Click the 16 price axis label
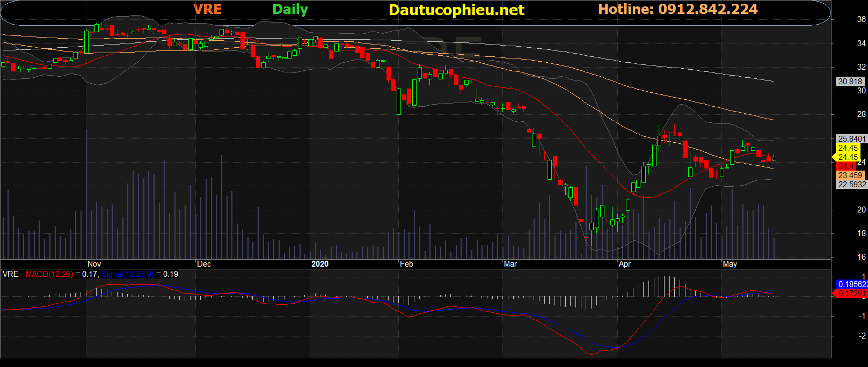868x367 pixels. (x=861, y=257)
